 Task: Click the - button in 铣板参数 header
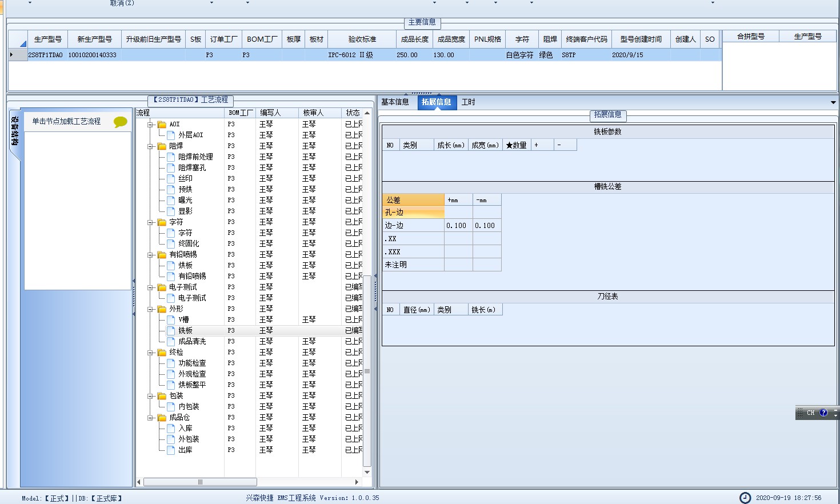click(x=565, y=145)
